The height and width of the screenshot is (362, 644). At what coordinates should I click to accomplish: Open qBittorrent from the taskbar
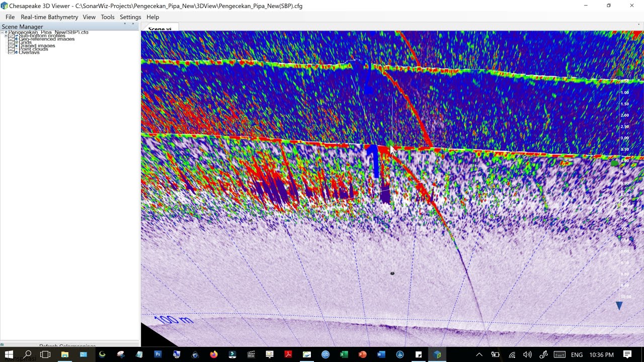(326, 354)
